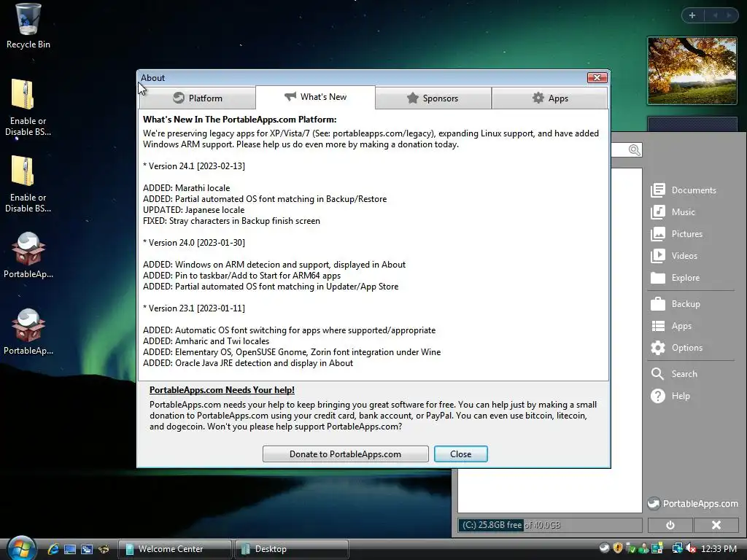Open the PortableApps.com Needs Your help link
The image size is (747, 560).
pos(222,390)
